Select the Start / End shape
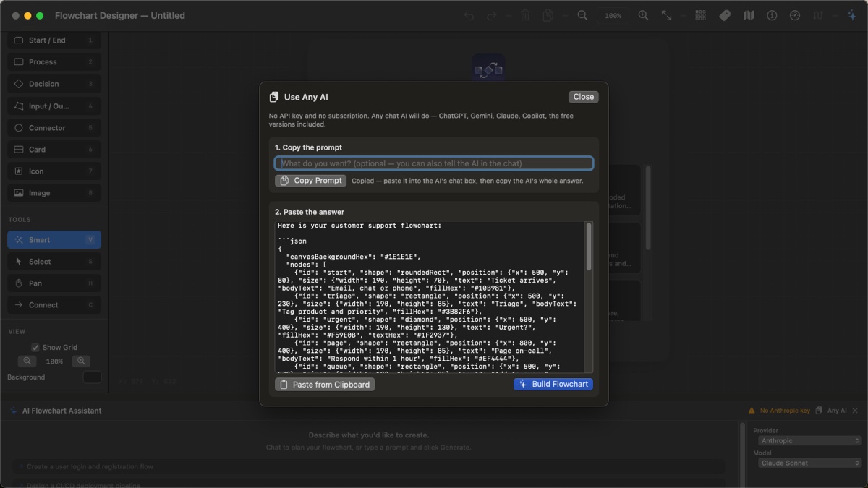The height and width of the screenshot is (488, 868). pos(54,40)
